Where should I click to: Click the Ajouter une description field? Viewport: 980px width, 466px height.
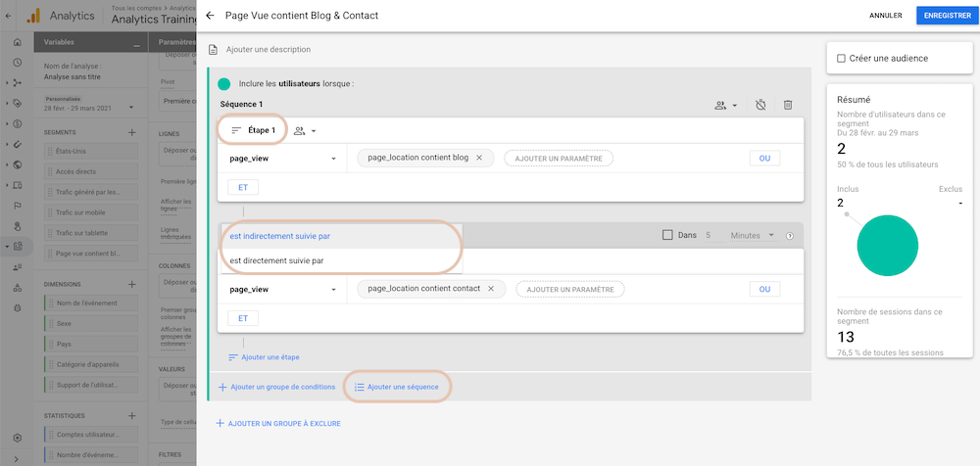pos(269,49)
